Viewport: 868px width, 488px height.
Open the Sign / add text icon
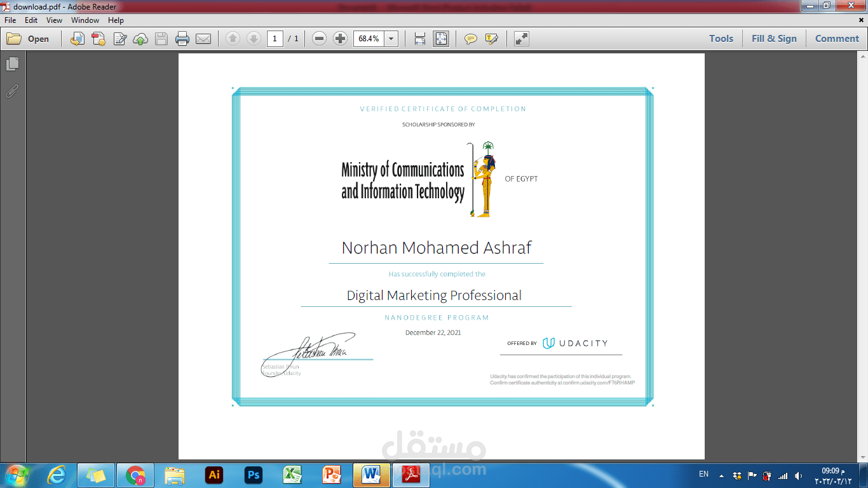[119, 39]
